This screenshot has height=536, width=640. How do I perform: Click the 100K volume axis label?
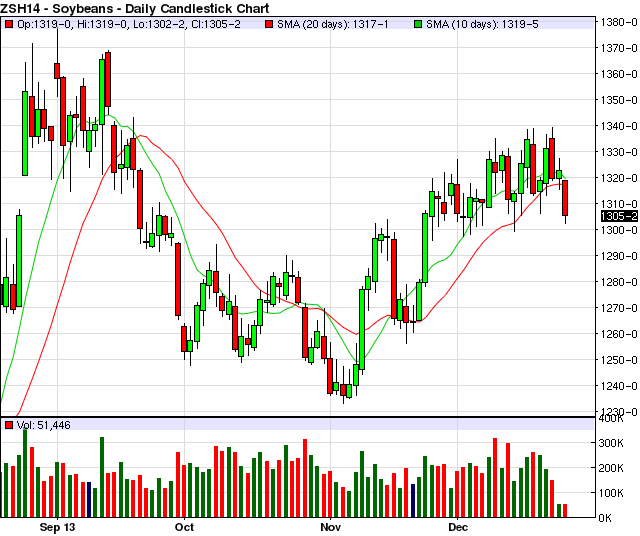click(611, 493)
